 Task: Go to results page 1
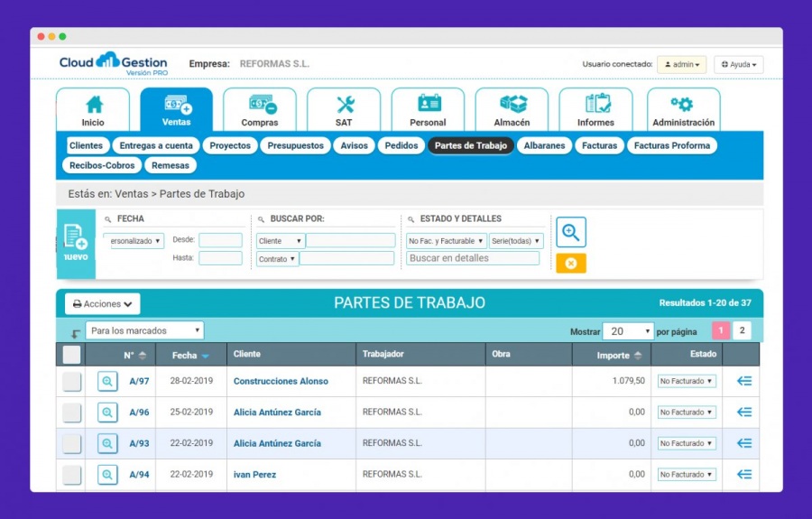pyautogui.click(x=721, y=330)
